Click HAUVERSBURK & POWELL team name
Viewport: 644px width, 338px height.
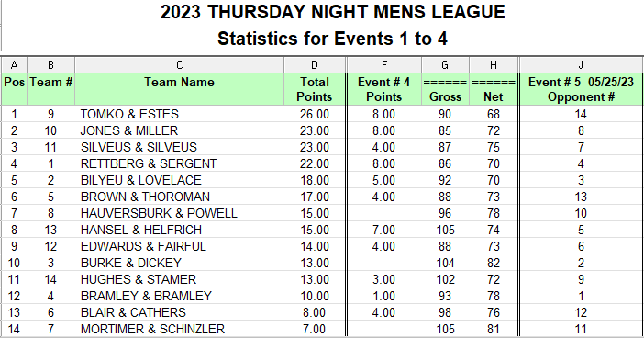(x=159, y=213)
